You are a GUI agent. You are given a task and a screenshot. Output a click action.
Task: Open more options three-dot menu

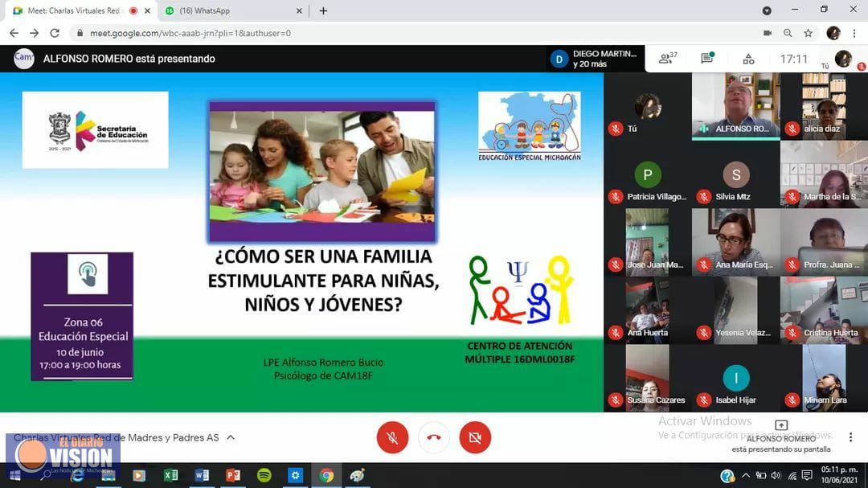pos(850,437)
